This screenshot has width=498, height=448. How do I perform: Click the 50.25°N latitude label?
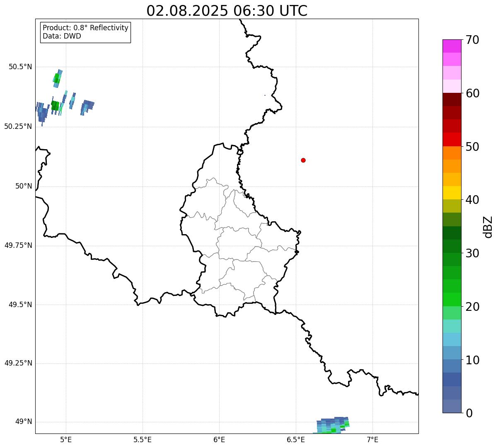(18, 126)
